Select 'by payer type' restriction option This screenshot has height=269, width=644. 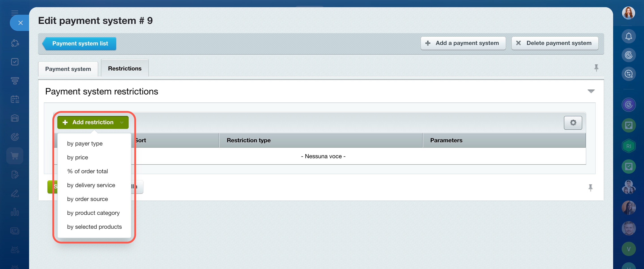(x=85, y=143)
